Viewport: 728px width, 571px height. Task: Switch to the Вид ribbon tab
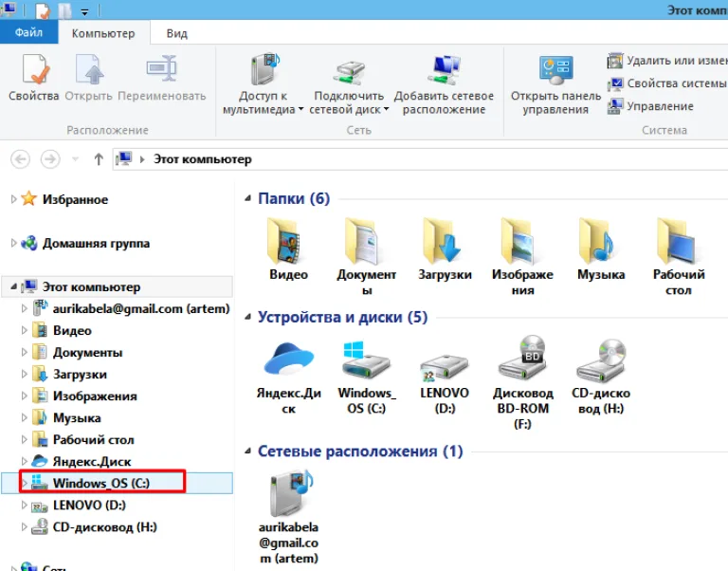[177, 33]
